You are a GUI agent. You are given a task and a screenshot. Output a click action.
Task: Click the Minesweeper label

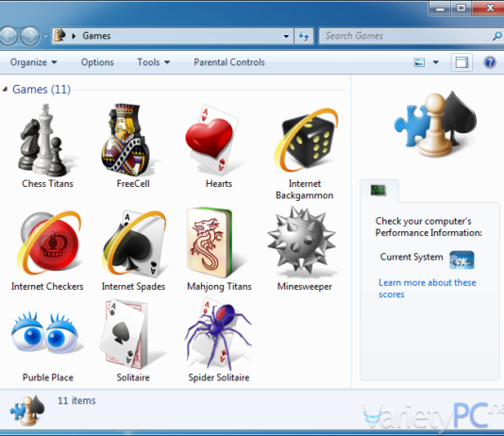coord(305,286)
